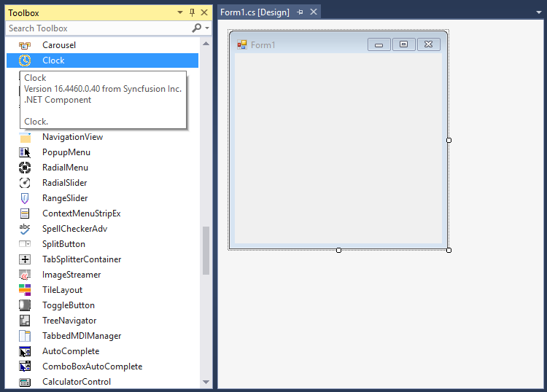This screenshot has width=547, height=392.
Task: Select ToggleButton text label
Action: click(69, 305)
